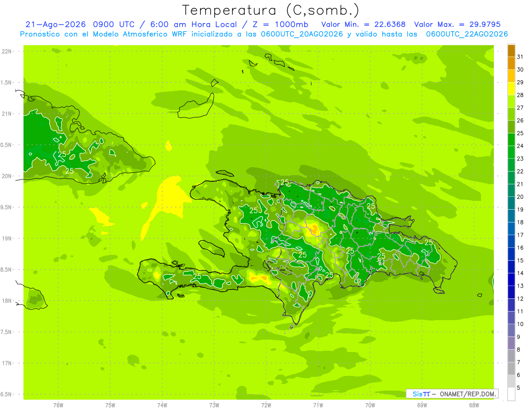The image size is (532, 411).
Task: Click the '71W' longitude label
Action: [318, 405]
